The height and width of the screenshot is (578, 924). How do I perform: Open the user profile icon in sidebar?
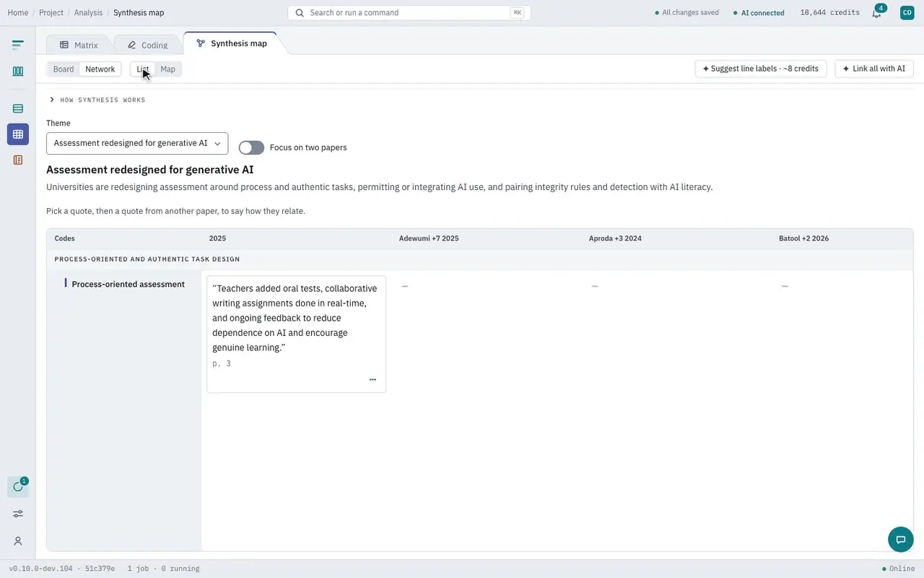18,541
